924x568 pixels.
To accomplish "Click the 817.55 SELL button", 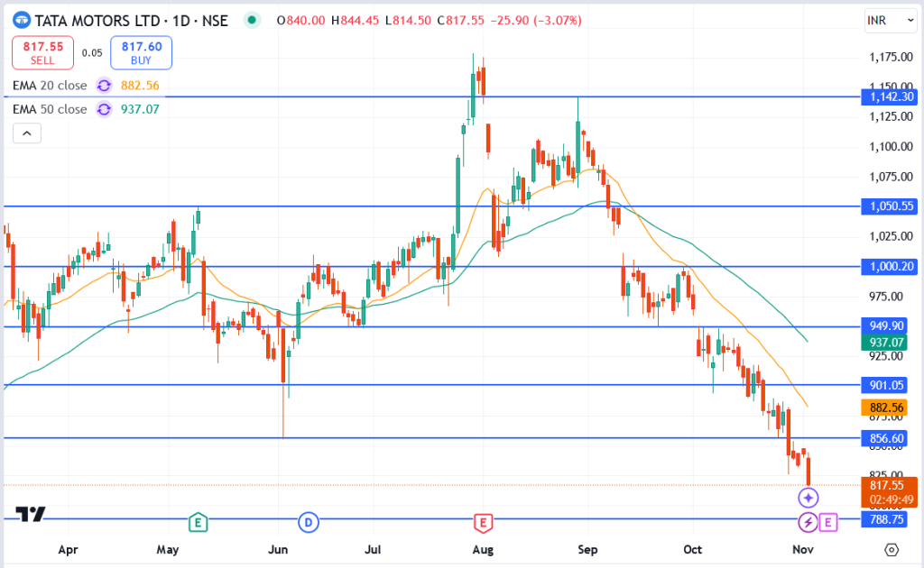I will [43, 52].
